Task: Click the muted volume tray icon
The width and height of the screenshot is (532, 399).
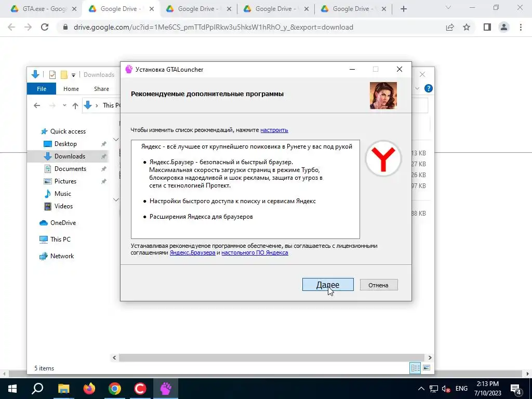Action: [x=446, y=389]
